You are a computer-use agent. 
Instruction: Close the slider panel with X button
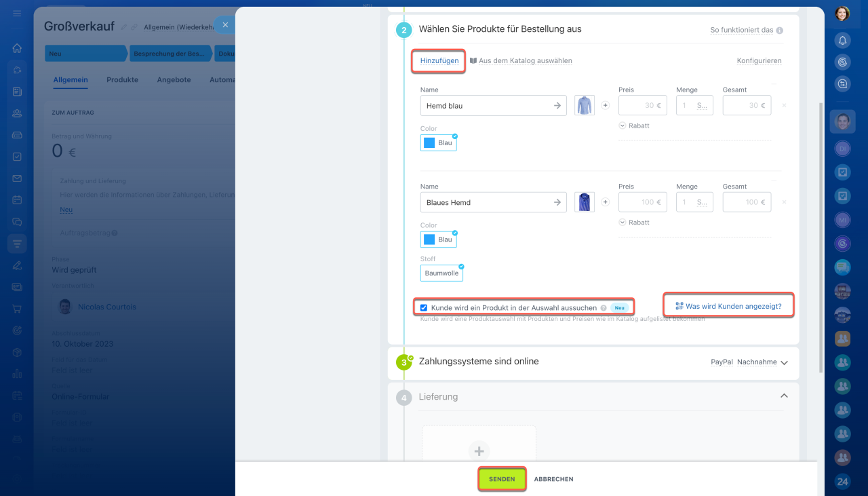(x=225, y=25)
